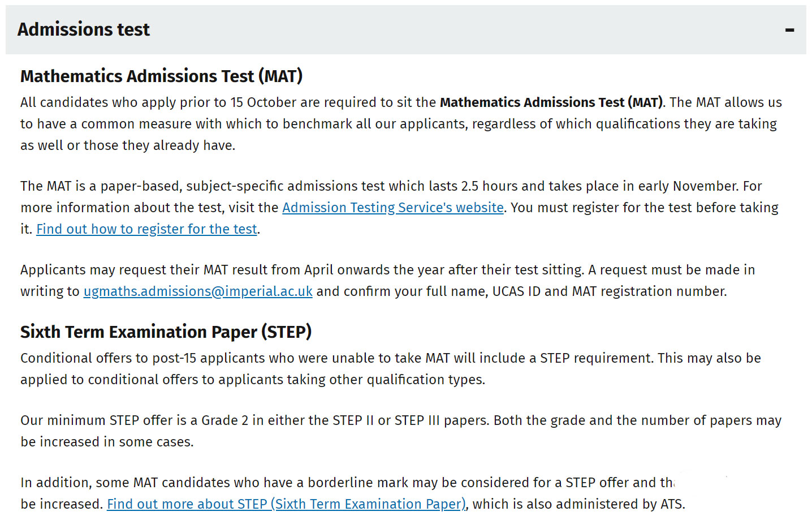Click the ugmaths.admissions@imperial.ac.uk email link
Screen dimensions: 812x520
[x=198, y=291]
